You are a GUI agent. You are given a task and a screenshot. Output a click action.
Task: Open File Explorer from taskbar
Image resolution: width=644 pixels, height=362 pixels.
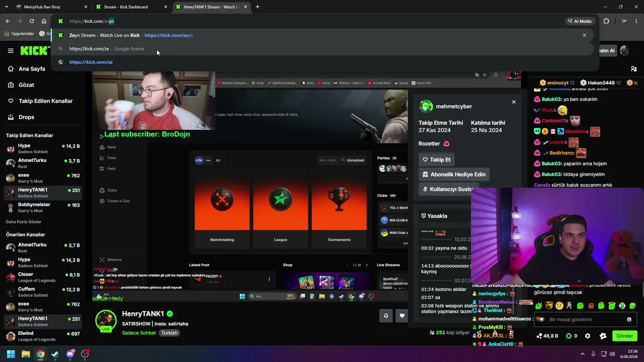coord(26,354)
